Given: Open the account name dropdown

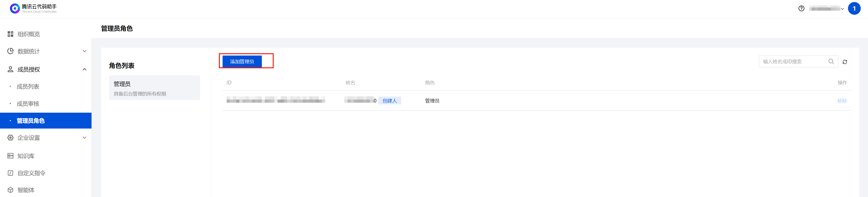Looking at the screenshot, I should coord(826,9).
